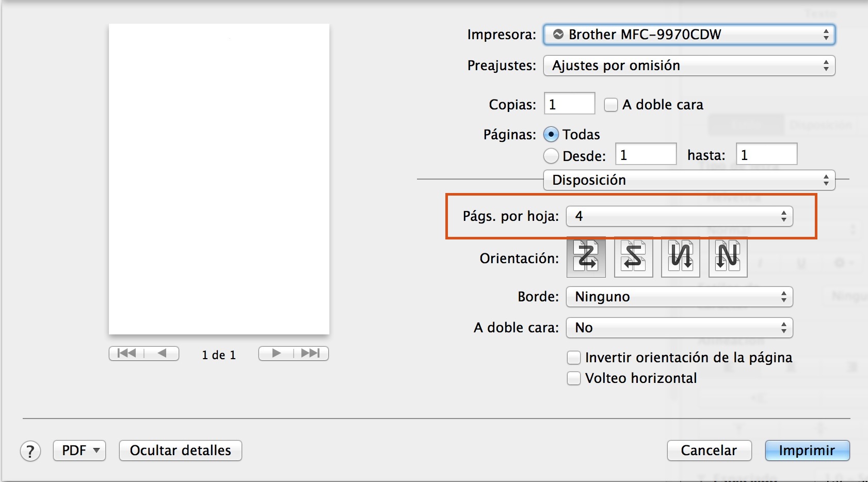Image resolution: width=868 pixels, height=482 pixels.
Task: Go to previous page in preview
Action: pos(162,354)
